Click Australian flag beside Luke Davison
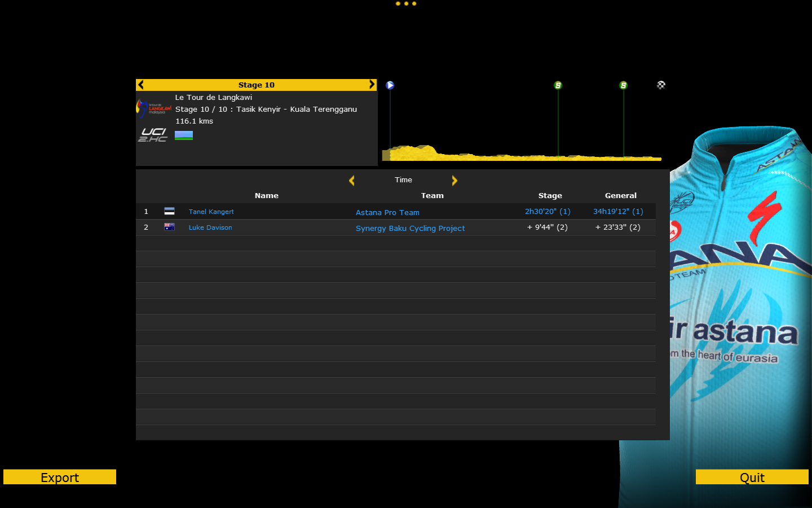Image resolution: width=812 pixels, height=508 pixels. point(169,227)
